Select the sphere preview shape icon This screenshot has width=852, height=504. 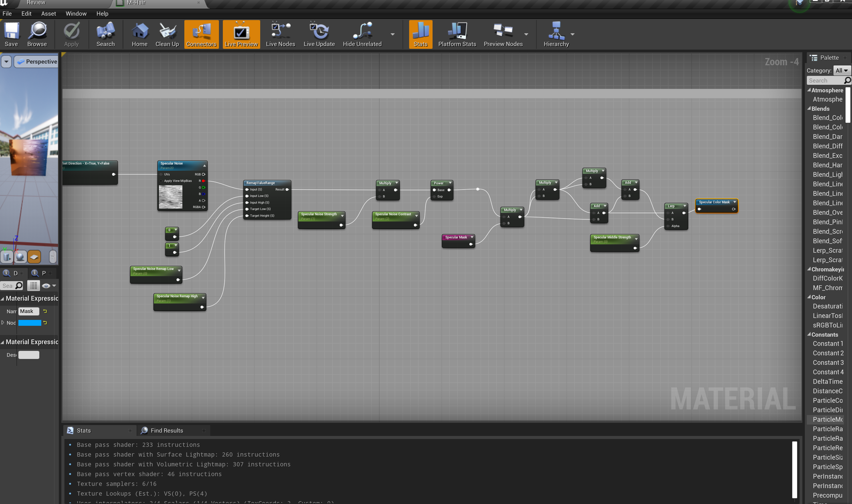pyautogui.click(x=20, y=257)
